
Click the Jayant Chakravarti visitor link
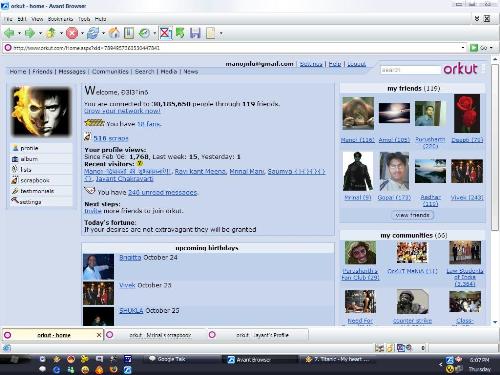125,179
